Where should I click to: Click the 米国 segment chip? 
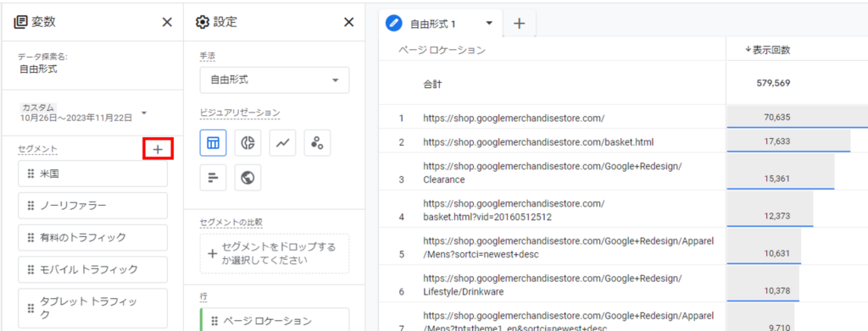92,174
